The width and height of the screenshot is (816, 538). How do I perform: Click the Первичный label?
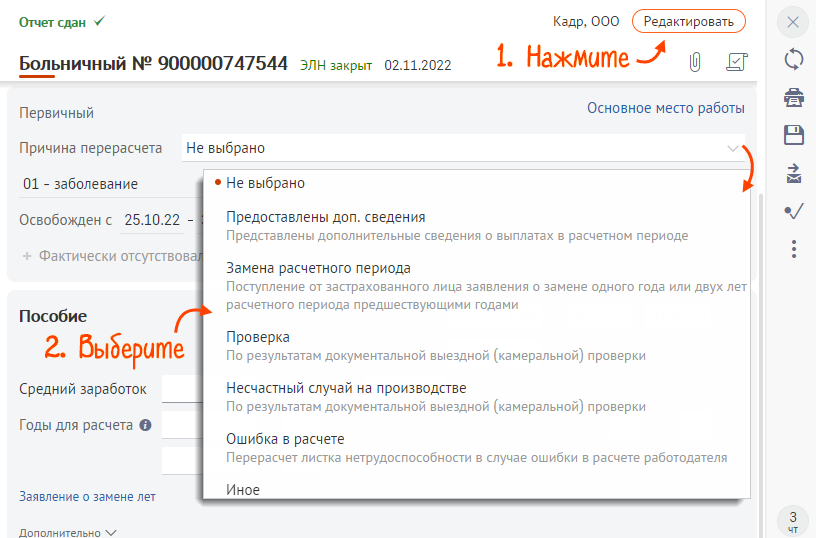[x=57, y=113]
